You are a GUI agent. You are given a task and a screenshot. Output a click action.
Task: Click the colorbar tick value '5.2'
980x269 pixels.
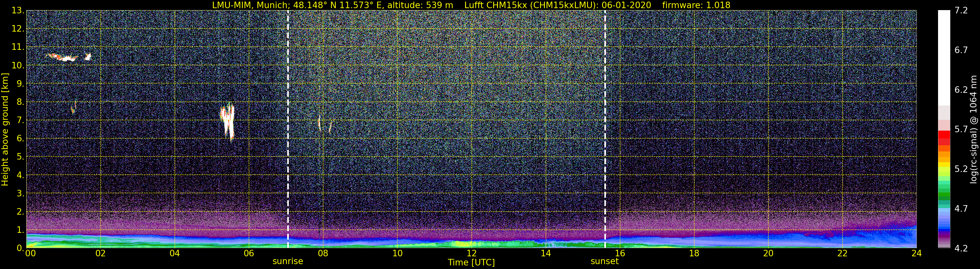click(x=961, y=169)
